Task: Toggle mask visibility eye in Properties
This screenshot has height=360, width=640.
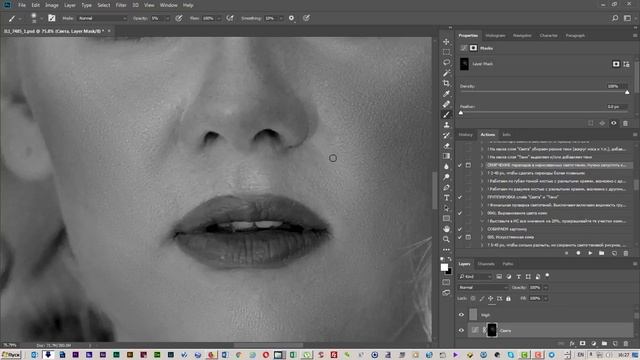Action: coord(613,123)
